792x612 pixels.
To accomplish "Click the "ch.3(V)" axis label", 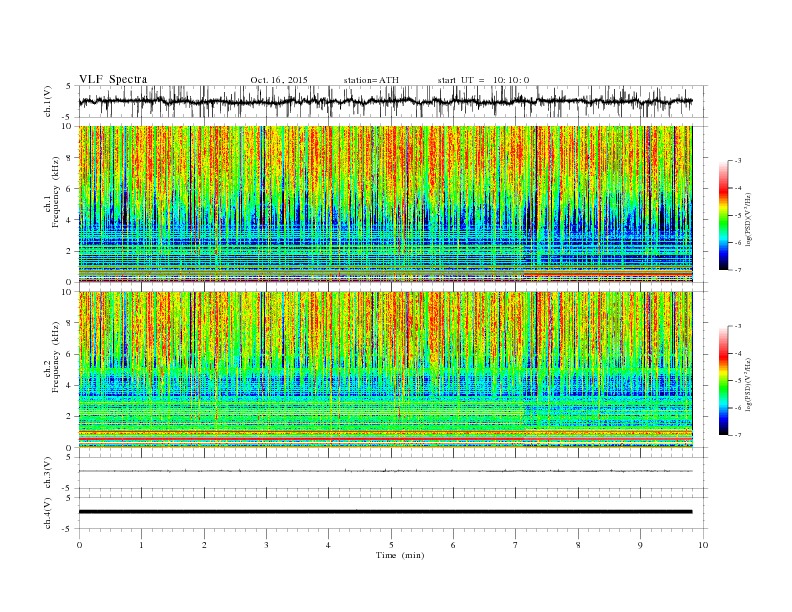I will coord(48,473).
